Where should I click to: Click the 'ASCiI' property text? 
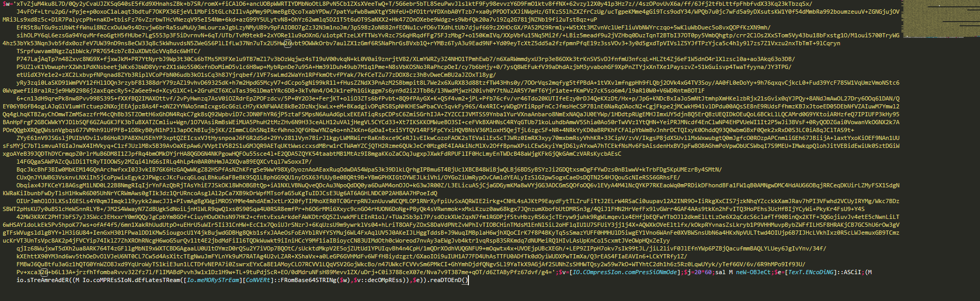tap(852, 272)
